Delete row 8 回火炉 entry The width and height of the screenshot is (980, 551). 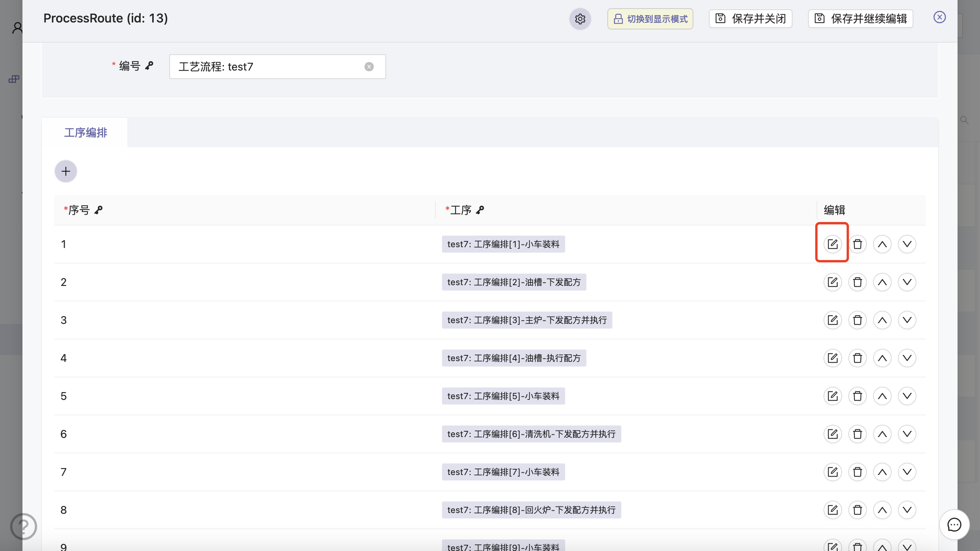(857, 510)
